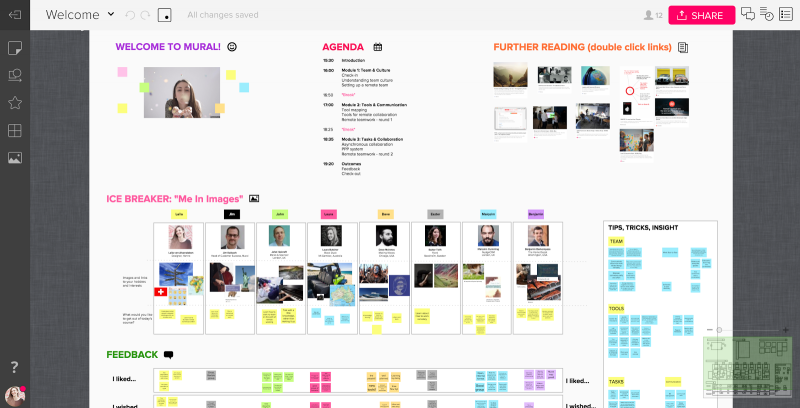Select the woman blowing confetti photo
Screen dimensions: 800x408
pos(182,92)
